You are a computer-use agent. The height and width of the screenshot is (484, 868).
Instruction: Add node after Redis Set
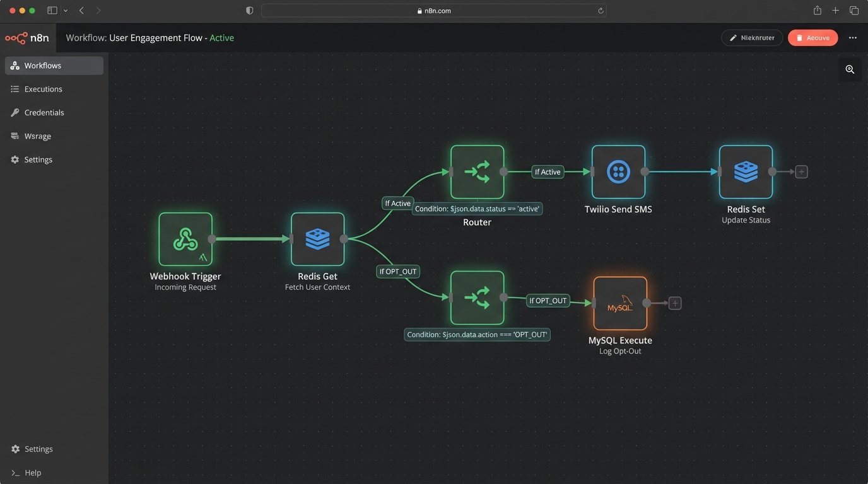[x=801, y=171]
